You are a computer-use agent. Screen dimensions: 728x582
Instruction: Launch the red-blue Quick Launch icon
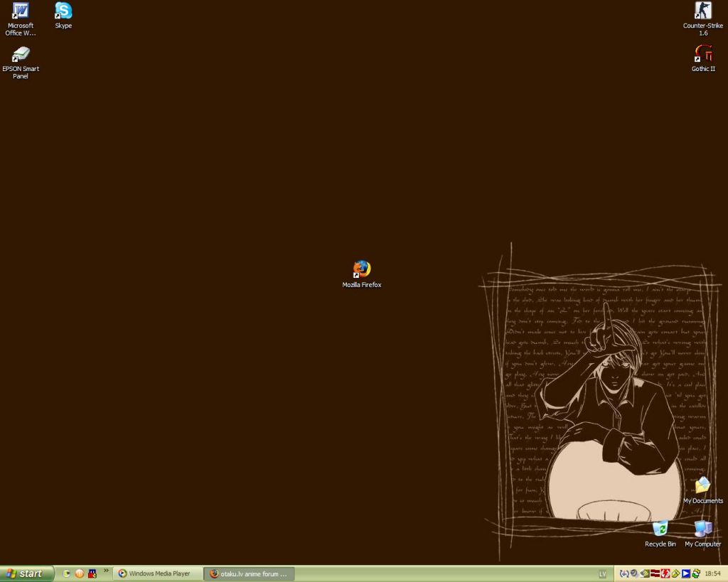(92, 573)
